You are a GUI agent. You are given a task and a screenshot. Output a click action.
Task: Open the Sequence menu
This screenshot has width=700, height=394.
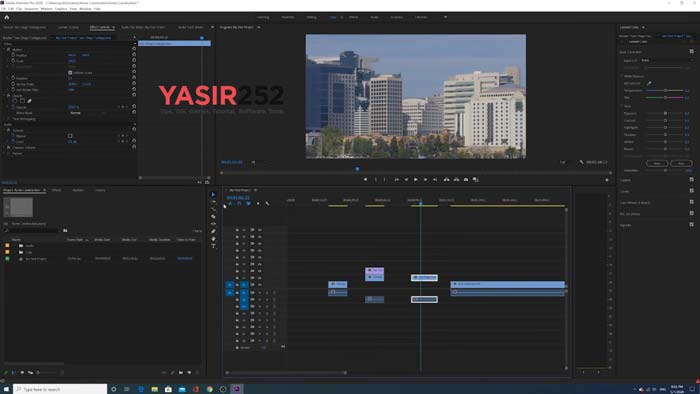(x=31, y=8)
